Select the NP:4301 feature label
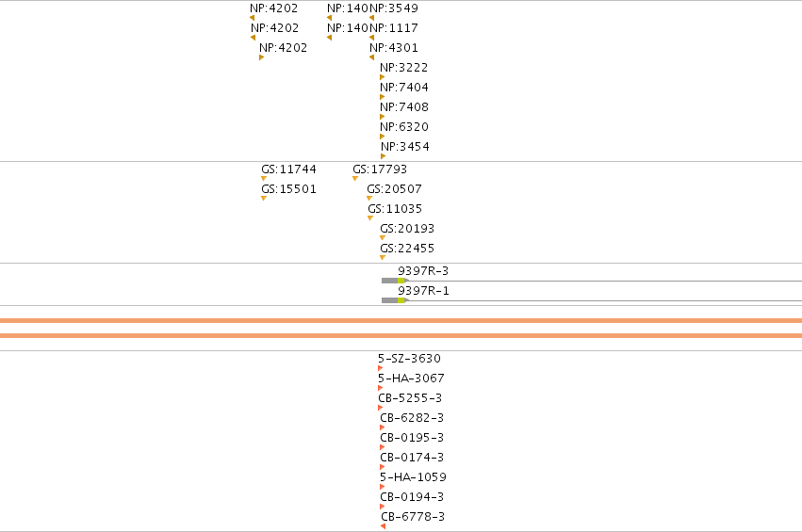The image size is (802, 532). click(394, 48)
